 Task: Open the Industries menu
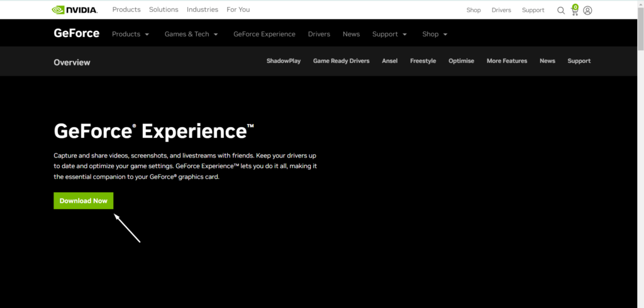click(203, 9)
